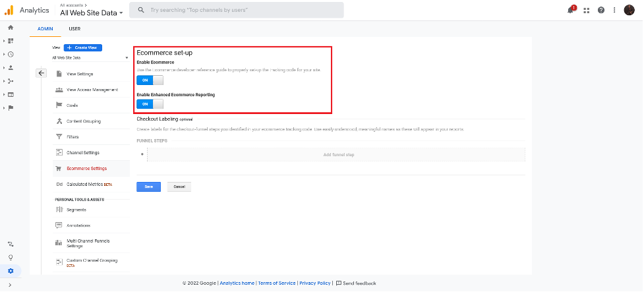The height and width of the screenshot is (292, 644).
Task: Switch to the ADMIN tab
Action: click(x=45, y=29)
